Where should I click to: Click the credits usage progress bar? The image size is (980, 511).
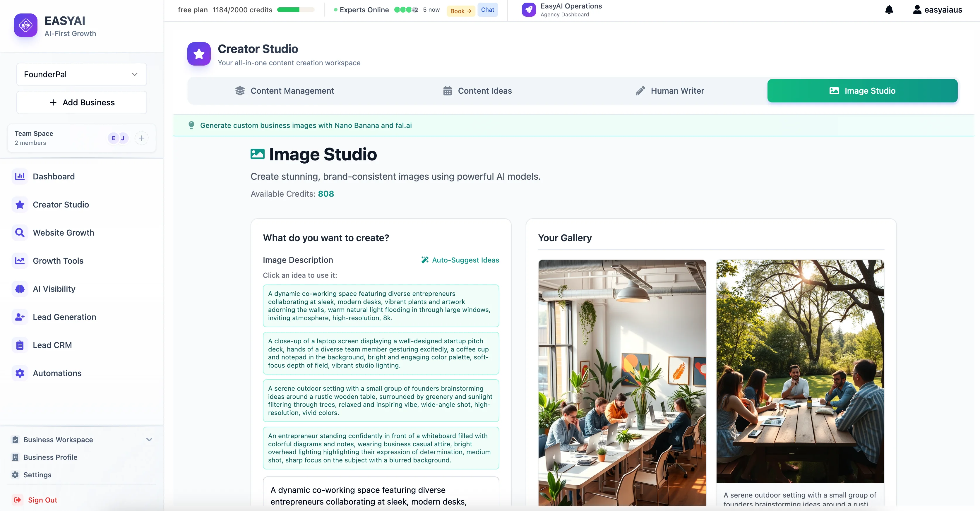[x=296, y=10]
